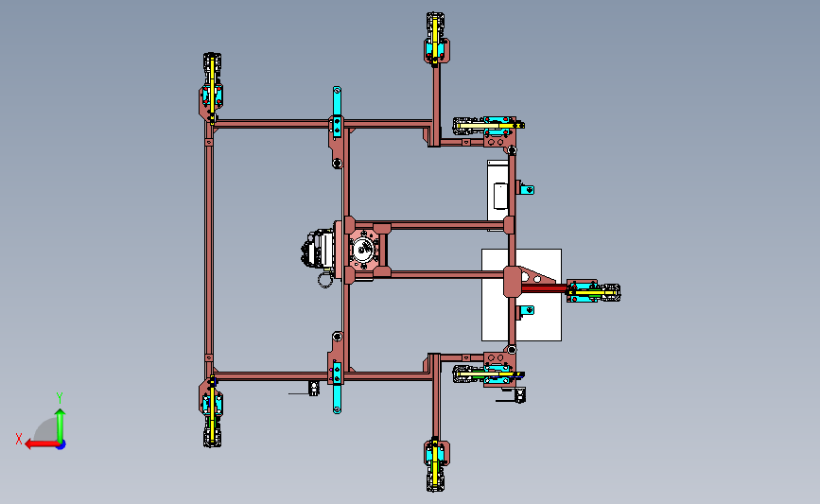Select the black valve assembly left of center flange
This screenshot has width=820, height=504.
(x=318, y=249)
